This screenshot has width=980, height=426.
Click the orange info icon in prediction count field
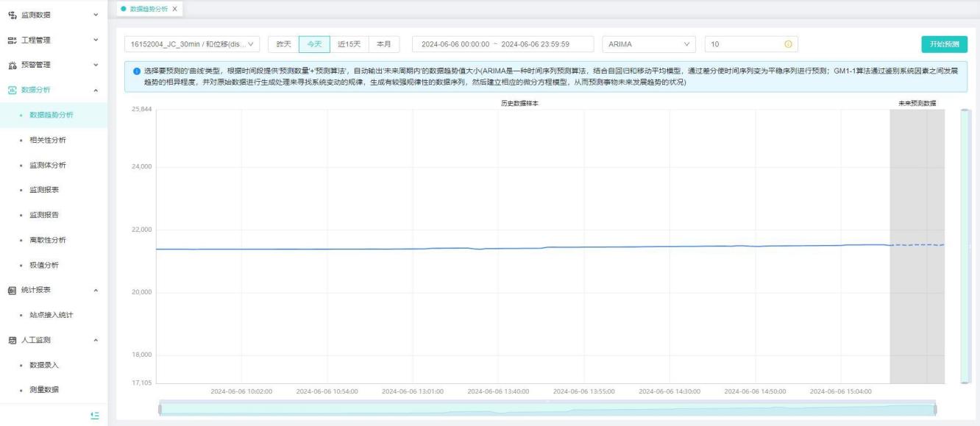point(788,45)
